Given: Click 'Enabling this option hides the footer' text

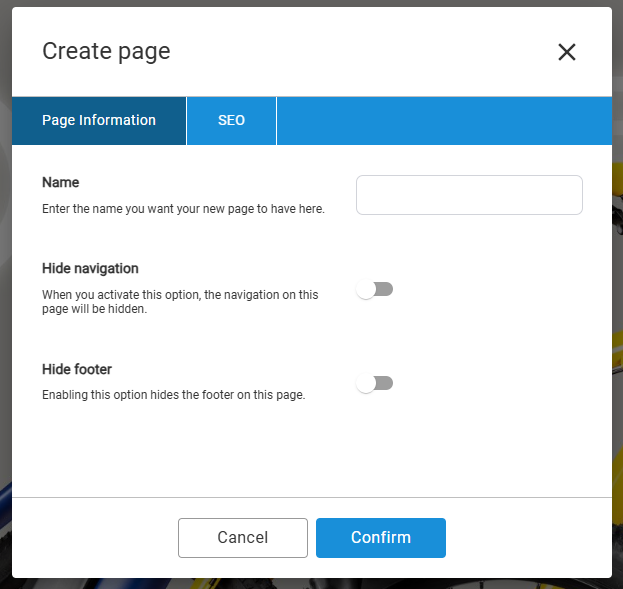Looking at the screenshot, I should click(174, 395).
